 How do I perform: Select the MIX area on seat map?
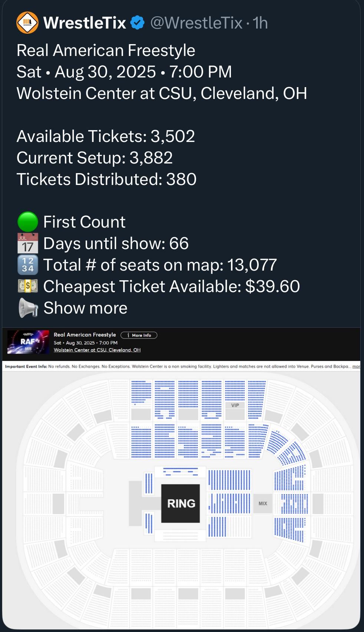263,503
